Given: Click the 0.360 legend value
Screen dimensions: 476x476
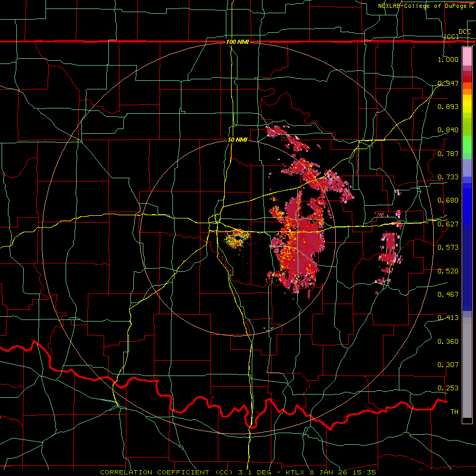Looking at the screenshot, I should point(448,341).
